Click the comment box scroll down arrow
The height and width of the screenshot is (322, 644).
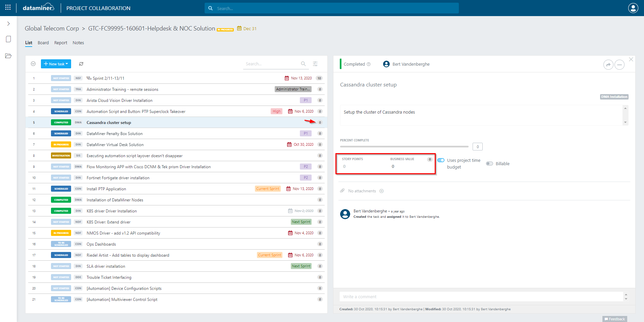pyautogui.click(x=626, y=299)
